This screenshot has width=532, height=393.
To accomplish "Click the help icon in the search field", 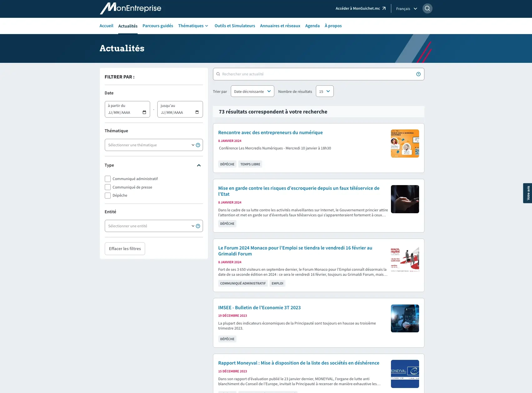I will tap(418, 74).
